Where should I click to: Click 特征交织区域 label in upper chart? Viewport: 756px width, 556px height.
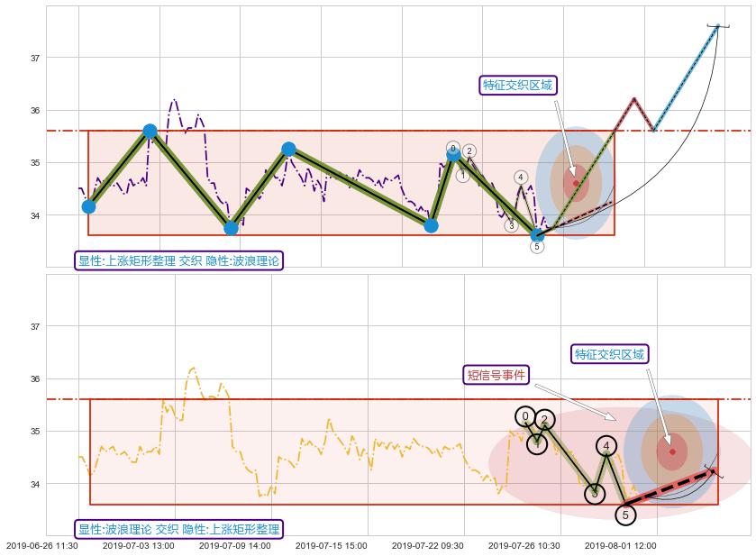(x=517, y=86)
